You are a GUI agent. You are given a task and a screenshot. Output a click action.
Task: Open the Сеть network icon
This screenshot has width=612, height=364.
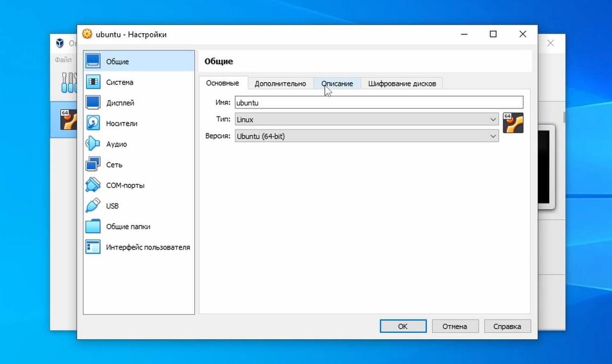[93, 164]
